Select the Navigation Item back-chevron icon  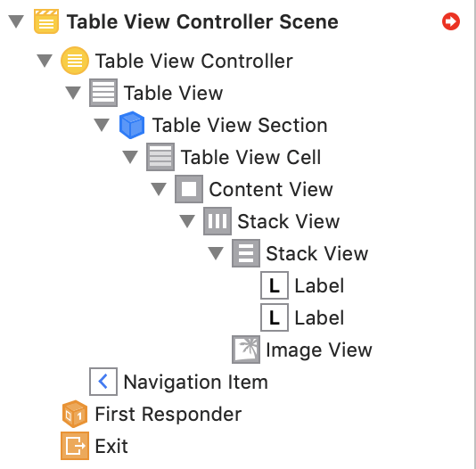tap(103, 382)
